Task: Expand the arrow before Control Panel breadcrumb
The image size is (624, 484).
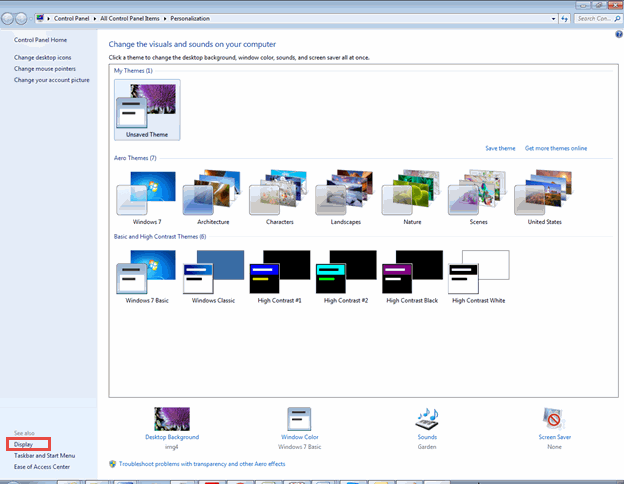Action: tap(49, 19)
